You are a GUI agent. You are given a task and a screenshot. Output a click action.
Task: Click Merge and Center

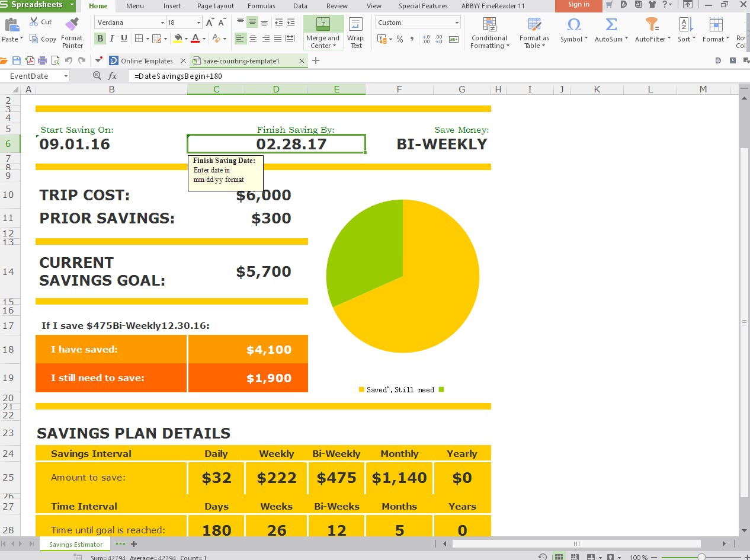tap(323, 33)
